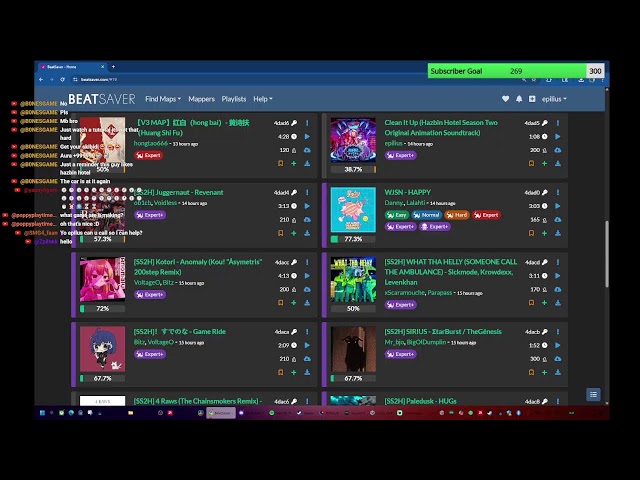Click the upload plus-square icon in navbar

532,99
